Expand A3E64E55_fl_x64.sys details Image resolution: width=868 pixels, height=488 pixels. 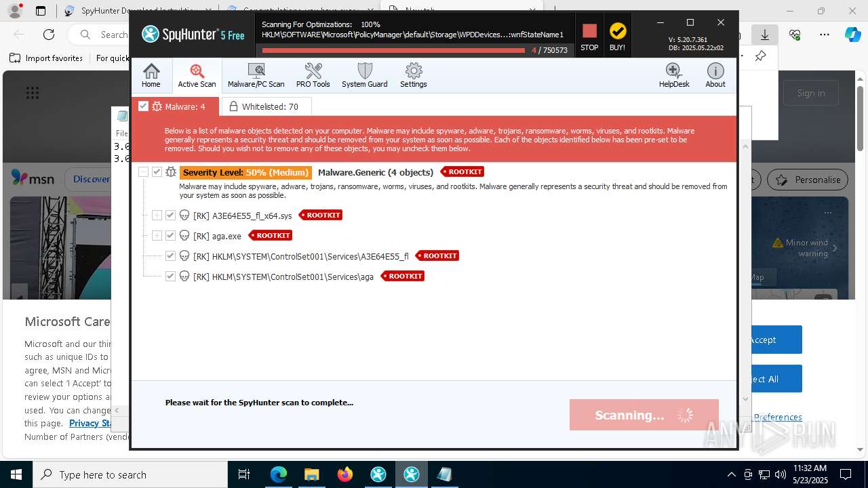point(157,216)
